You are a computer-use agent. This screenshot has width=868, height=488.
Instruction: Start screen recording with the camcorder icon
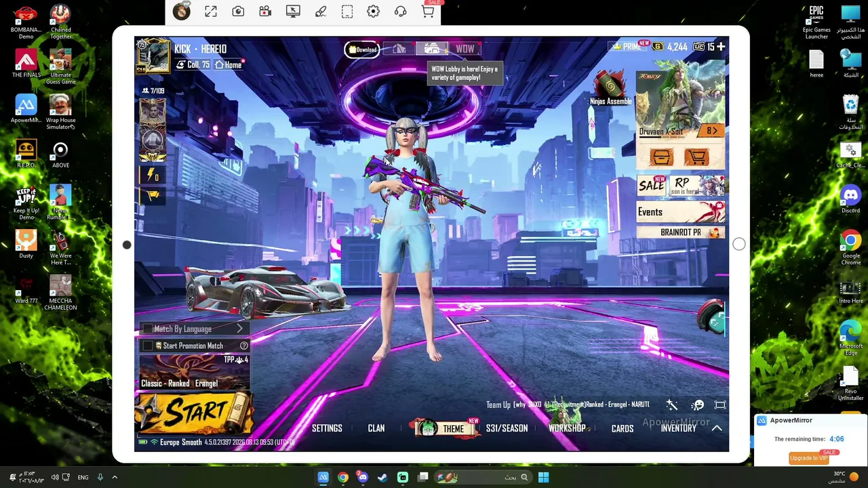265,12
